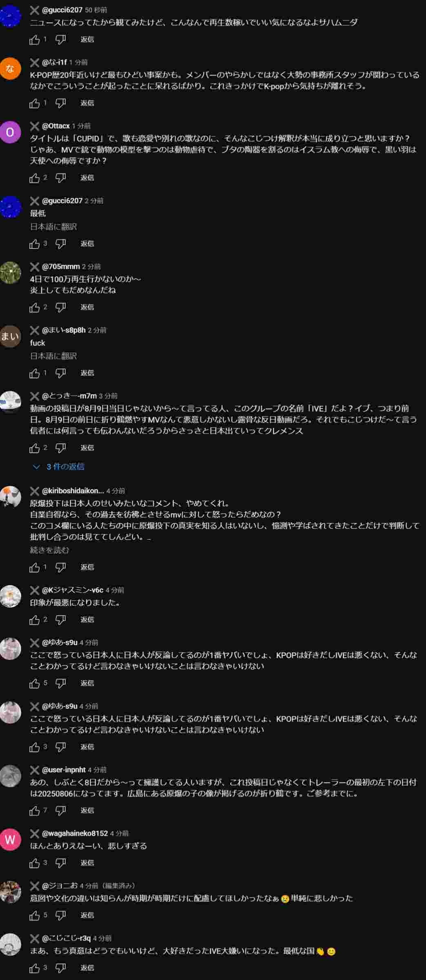426x980 pixels.
Task: Like the comment by @な-i1f
Action: [35, 103]
